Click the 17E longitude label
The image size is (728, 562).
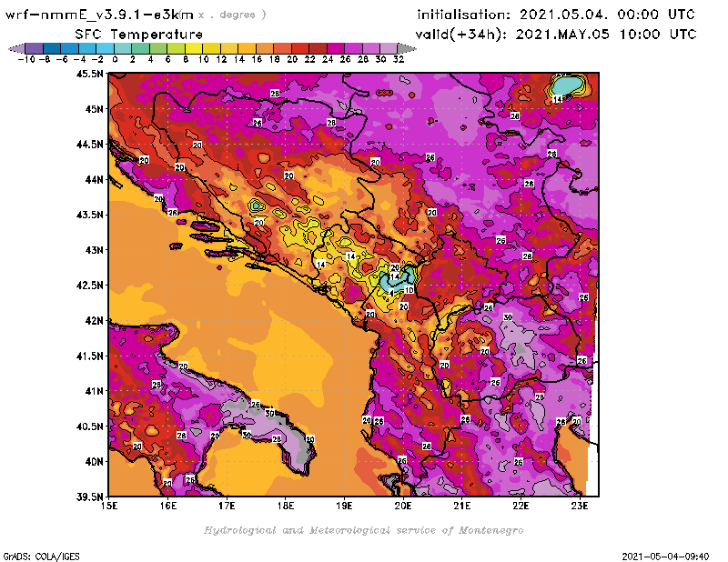[227, 506]
